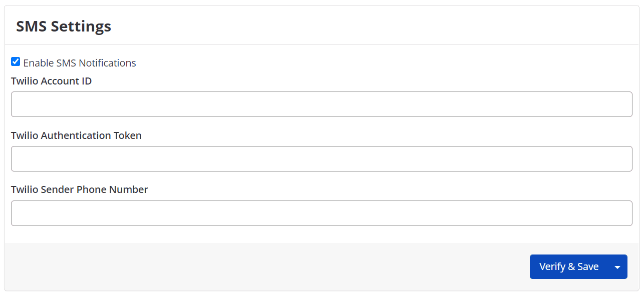Disable SMS notifications via its checkbox
Screen dimensions: 644x300
tap(16, 61)
